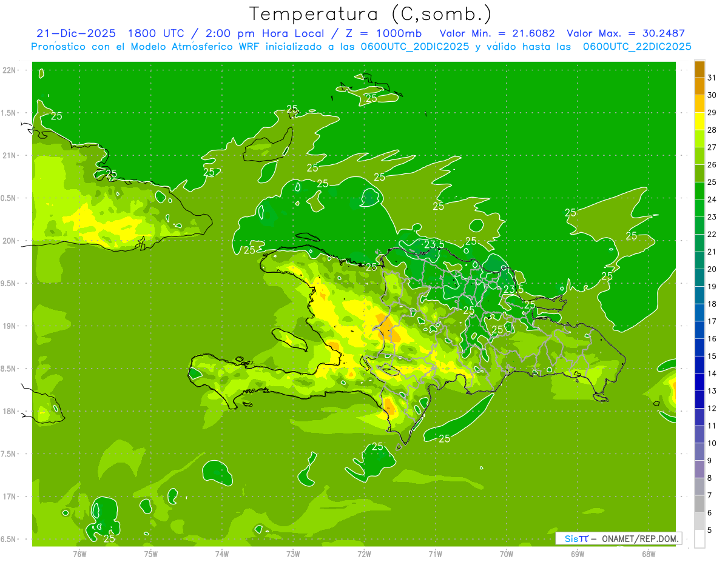Screen dimensions: 728x562
Task: Click the legend value label "24"
Action: (712, 199)
